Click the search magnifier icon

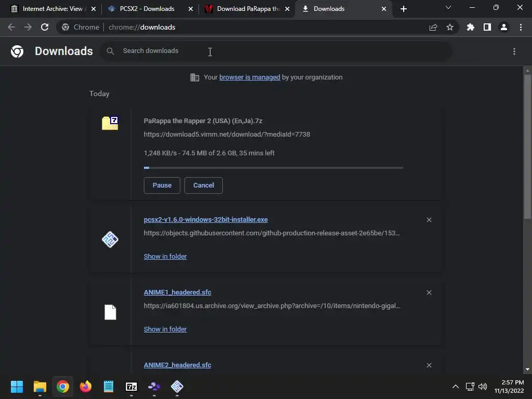point(110,51)
